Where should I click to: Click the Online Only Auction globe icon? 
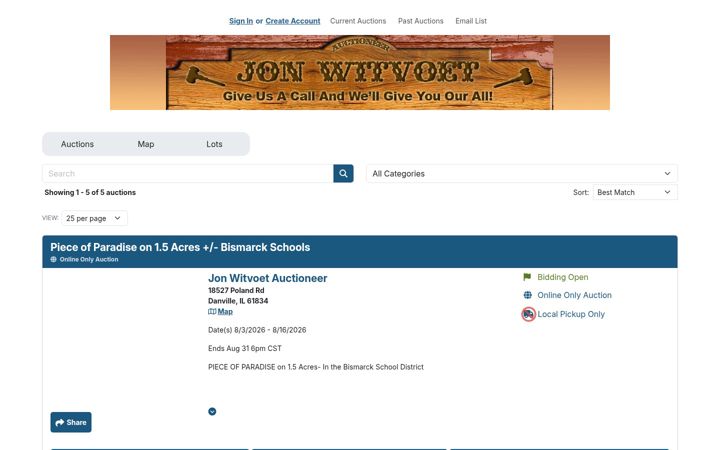coord(528,295)
